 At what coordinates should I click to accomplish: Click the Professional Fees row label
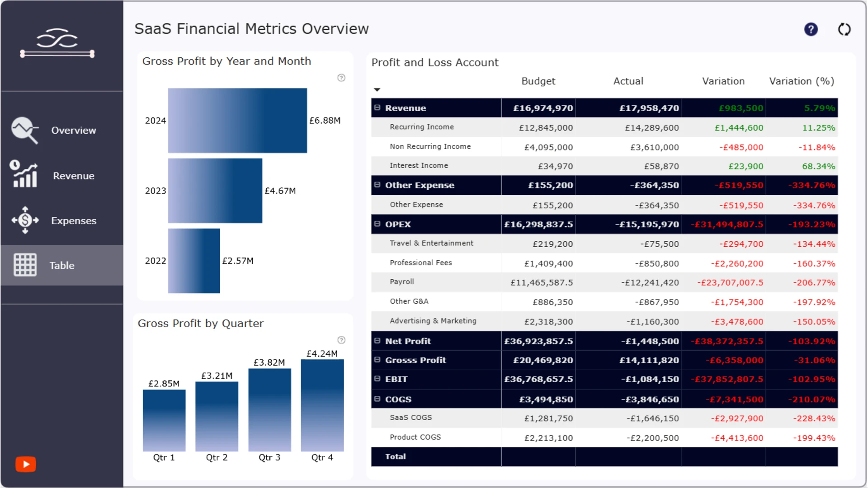421,263
